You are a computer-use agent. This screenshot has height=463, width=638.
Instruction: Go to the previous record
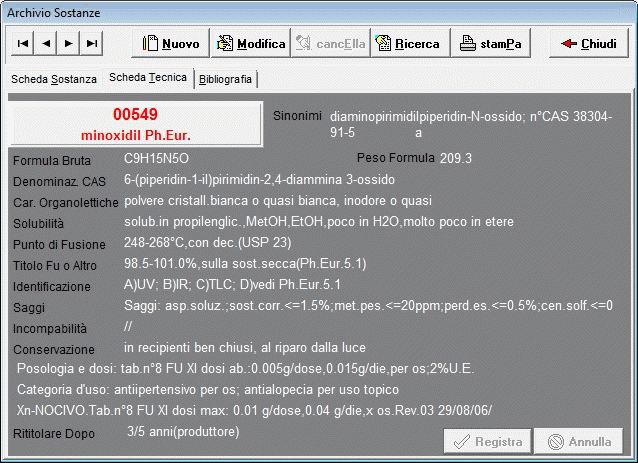pyautogui.click(x=46, y=43)
